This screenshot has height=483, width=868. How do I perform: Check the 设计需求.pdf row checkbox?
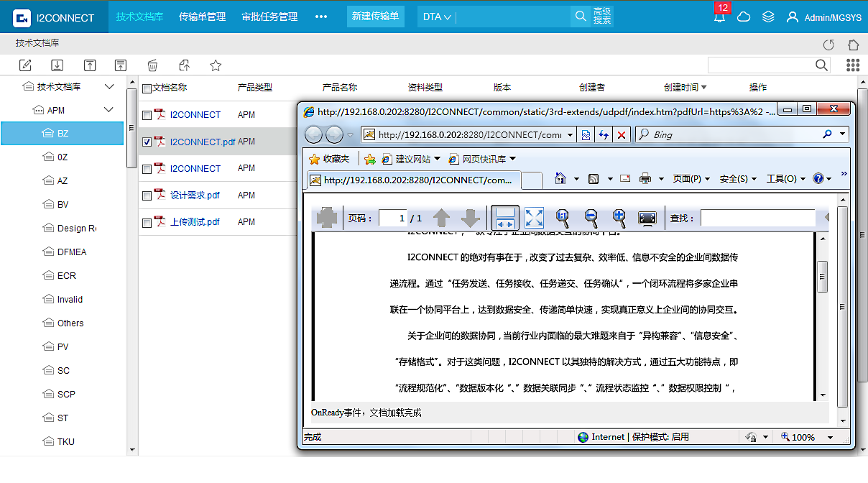[147, 195]
